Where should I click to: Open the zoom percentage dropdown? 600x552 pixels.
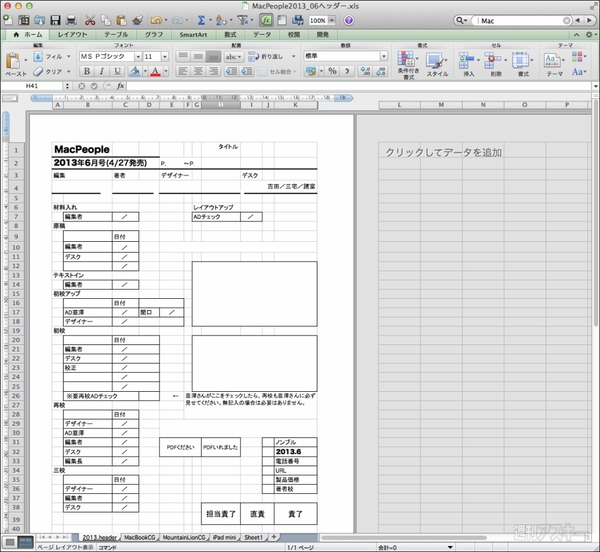330,20
